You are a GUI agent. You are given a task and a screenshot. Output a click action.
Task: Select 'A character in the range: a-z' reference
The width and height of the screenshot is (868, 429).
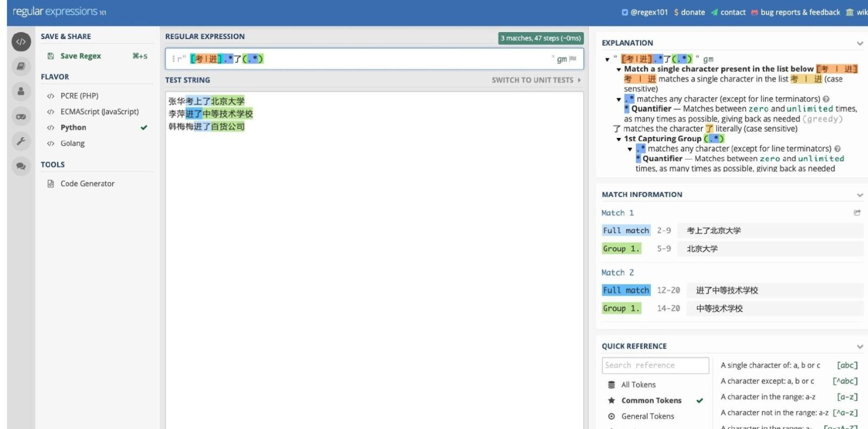point(789,397)
